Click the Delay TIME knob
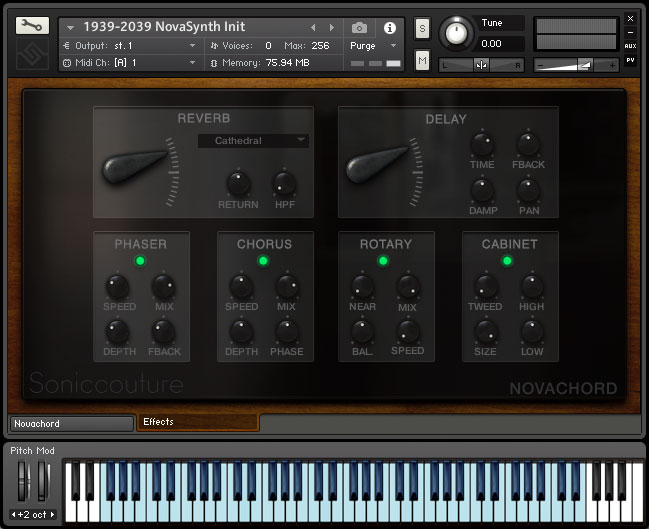 tap(482, 144)
